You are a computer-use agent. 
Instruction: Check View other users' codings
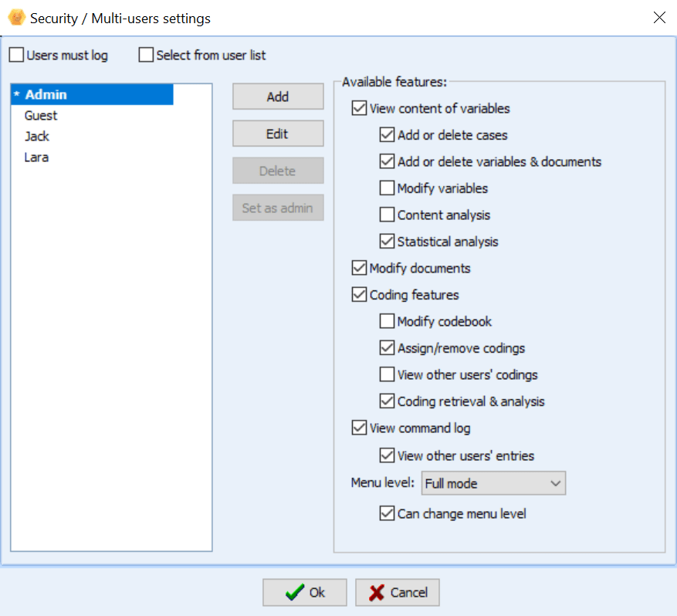coord(387,374)
